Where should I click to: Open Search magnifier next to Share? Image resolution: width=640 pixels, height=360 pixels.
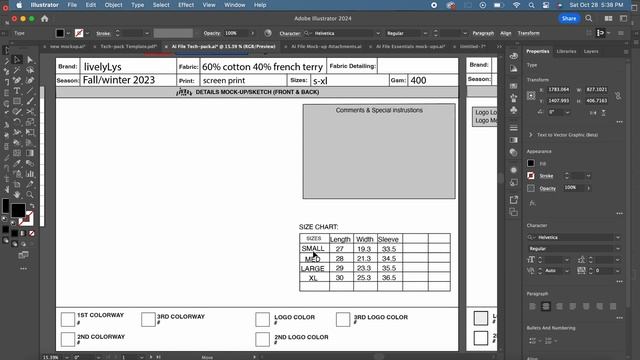pos(589,18)
